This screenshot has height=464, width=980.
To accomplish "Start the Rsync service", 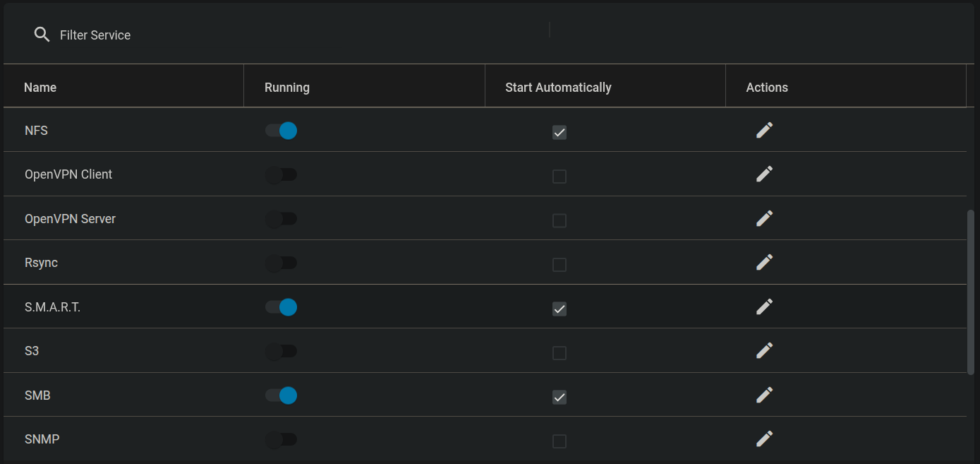I will [281, 263].
